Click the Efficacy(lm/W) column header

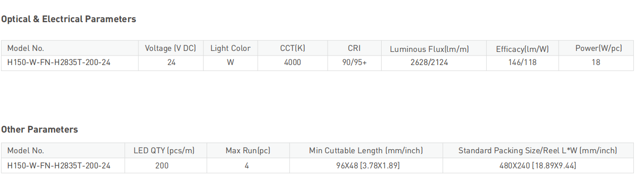coord(522,49)
